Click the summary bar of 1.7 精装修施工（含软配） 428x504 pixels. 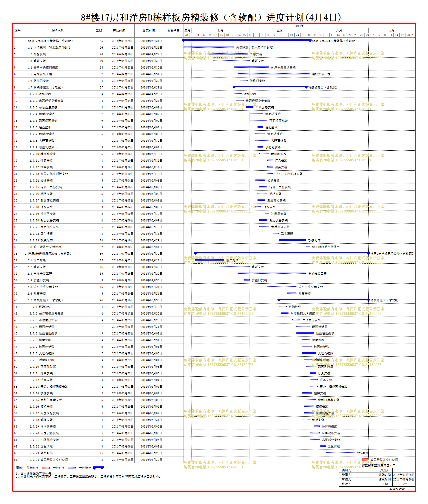(x=270, y=87)
